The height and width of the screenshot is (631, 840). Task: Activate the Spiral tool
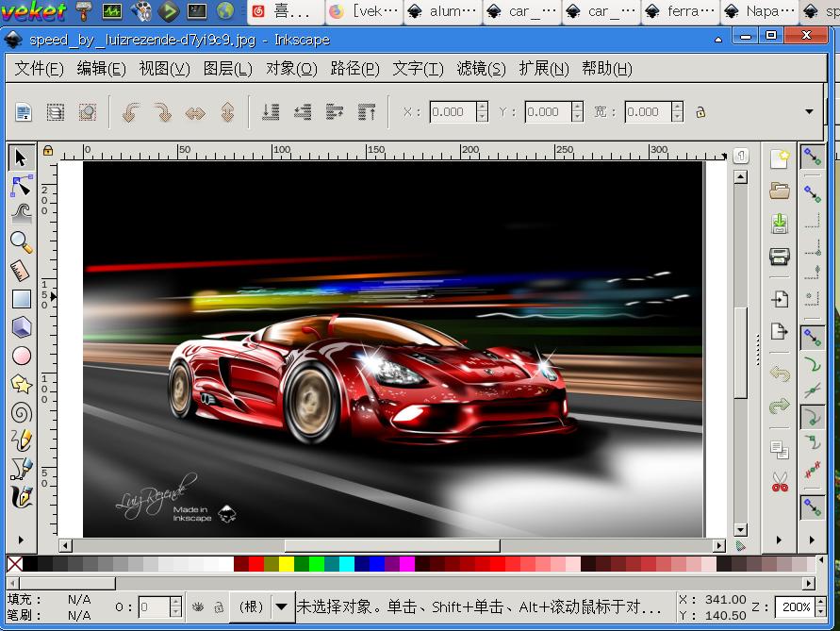click(x=21, y=412)
